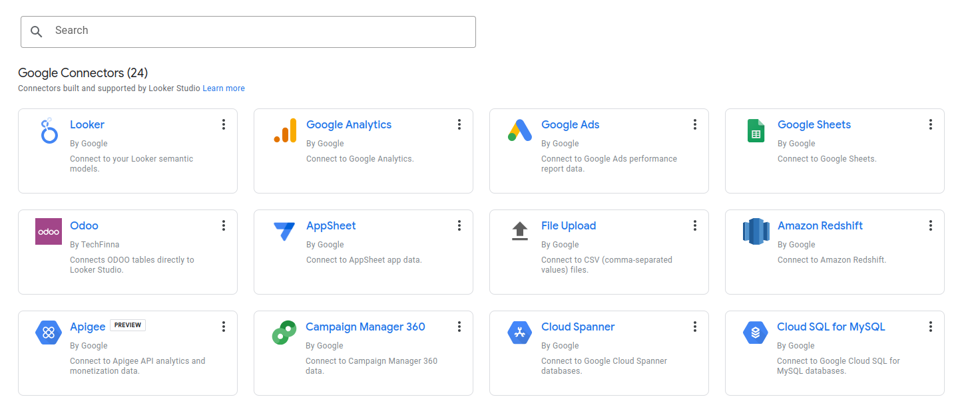Click inside the Search connectors field
The height and width of the screenshot is (411, 980).
click(x=260, y=31)
